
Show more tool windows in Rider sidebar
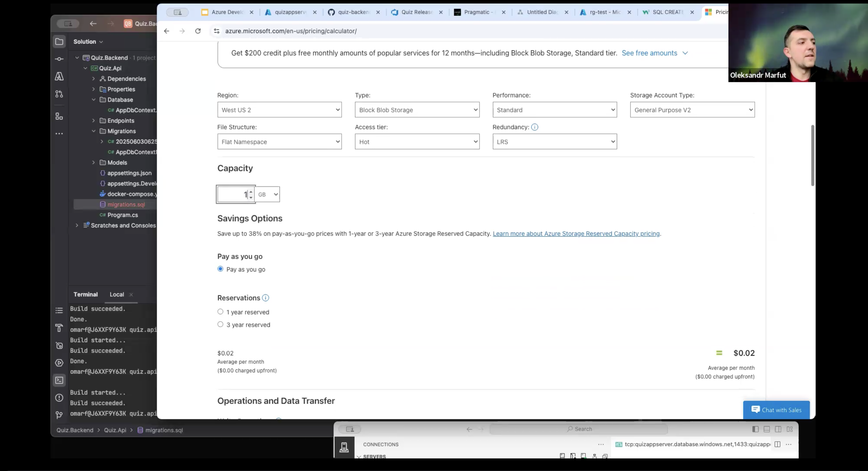point(59,134)
